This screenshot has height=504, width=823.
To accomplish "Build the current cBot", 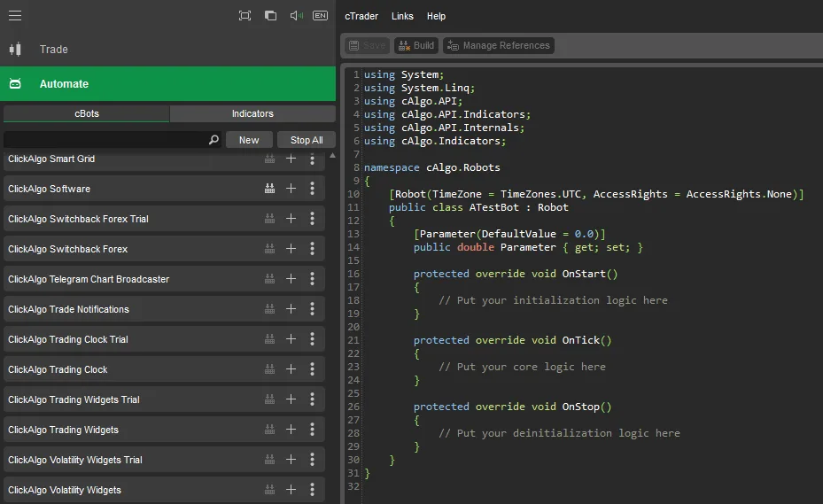I will click(x=416, y=46).
